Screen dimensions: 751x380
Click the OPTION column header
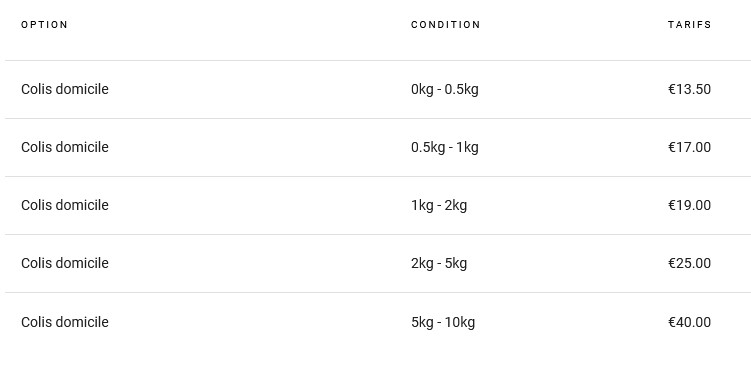pyautogui.click(x=45, y=25)
